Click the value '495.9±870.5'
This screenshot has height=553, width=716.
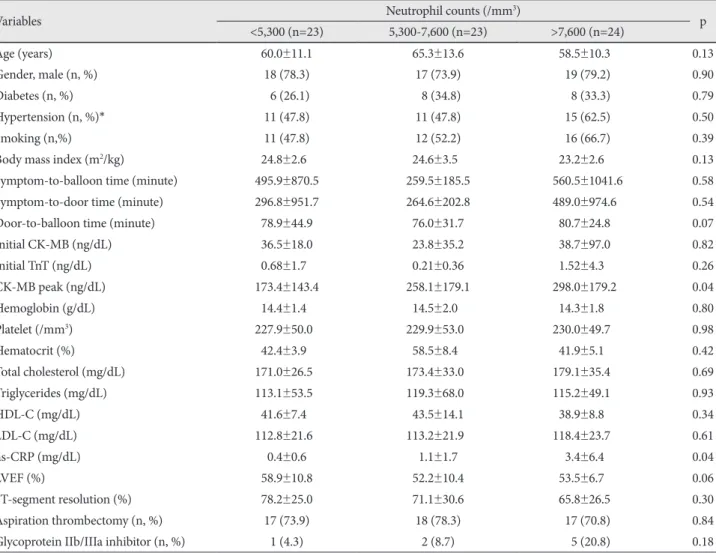coord(287,181)
